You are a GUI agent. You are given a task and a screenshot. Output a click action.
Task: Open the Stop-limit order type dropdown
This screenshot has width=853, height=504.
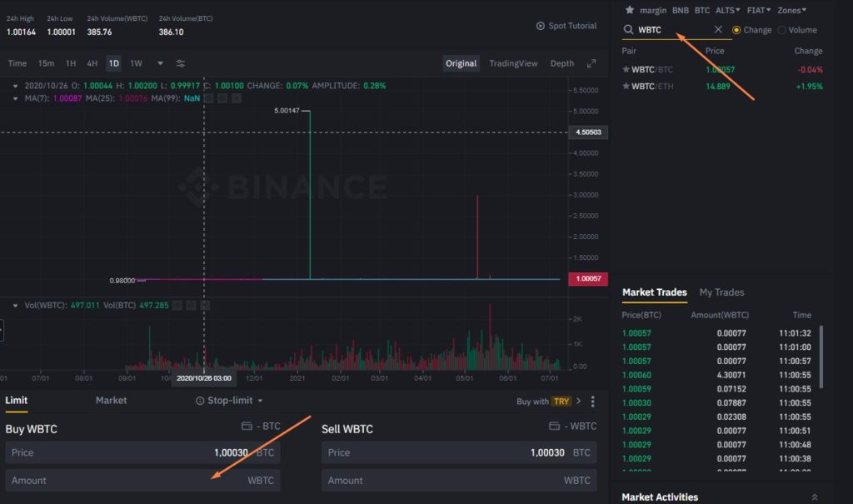(260, 401)
